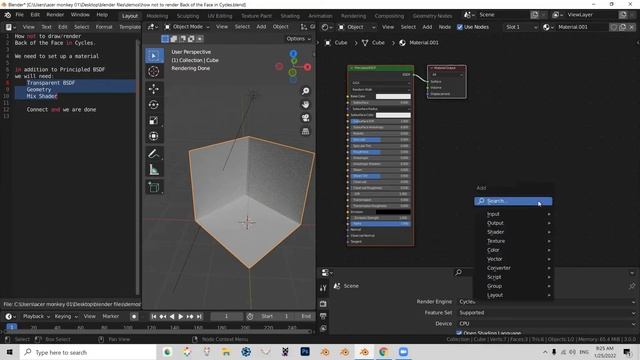Enable the intersect selection mode button
The width and height of the screenshot is (640, 360).
coord(200,39)
